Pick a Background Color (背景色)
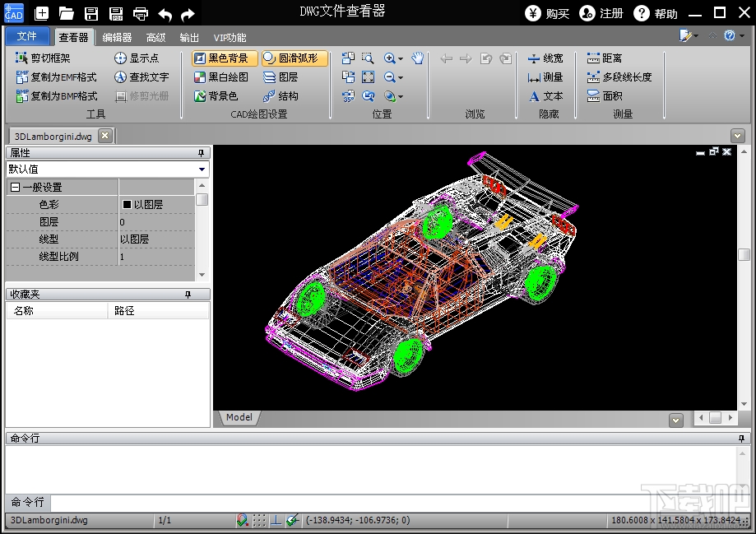Screen dimensions: 756x534 pyautogui.click(x=216, y=96)
